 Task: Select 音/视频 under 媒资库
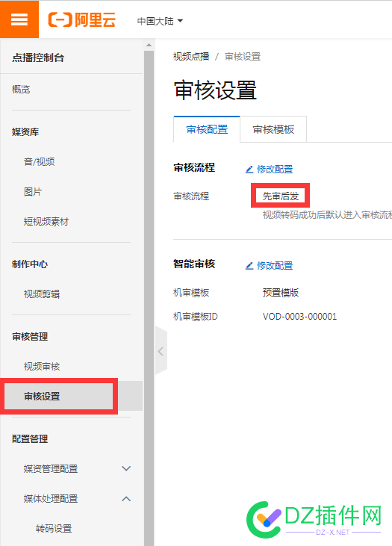pyautogui.click(x=39, y=161)
